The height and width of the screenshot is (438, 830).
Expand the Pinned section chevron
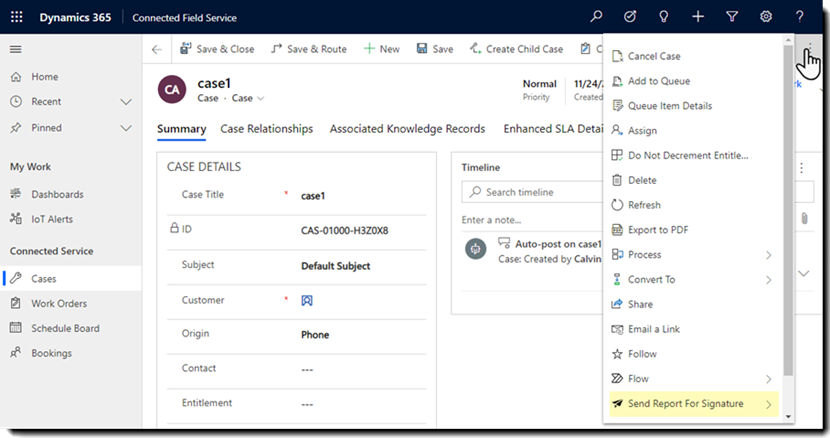(125, 128)
